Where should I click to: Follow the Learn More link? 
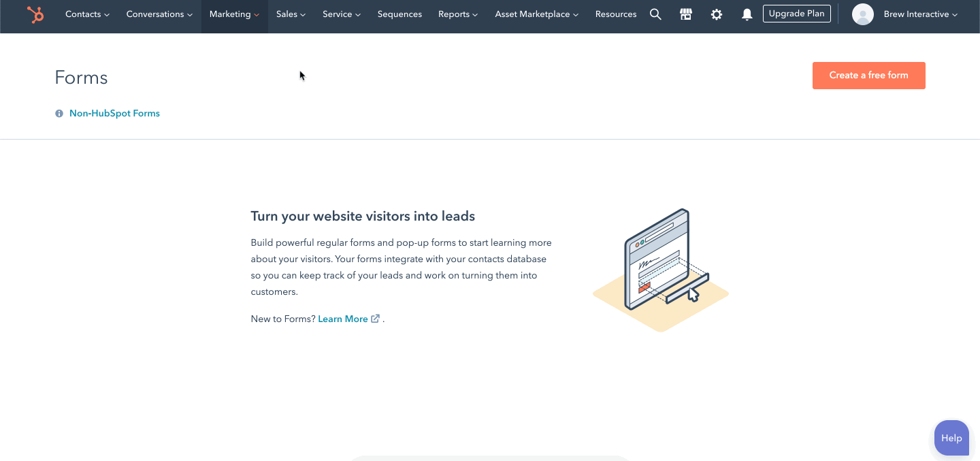[x=343, y=319]
